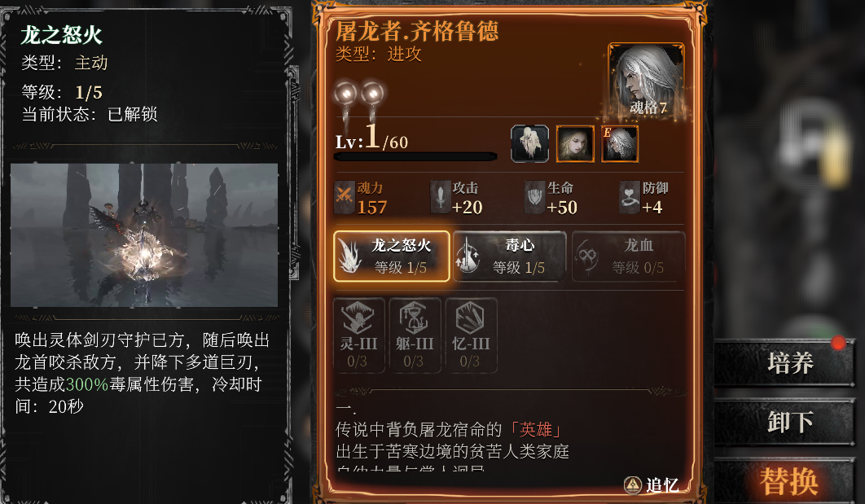865x504 pixels.
Task: Click the 生命 health stat icon
Action: 534,197
